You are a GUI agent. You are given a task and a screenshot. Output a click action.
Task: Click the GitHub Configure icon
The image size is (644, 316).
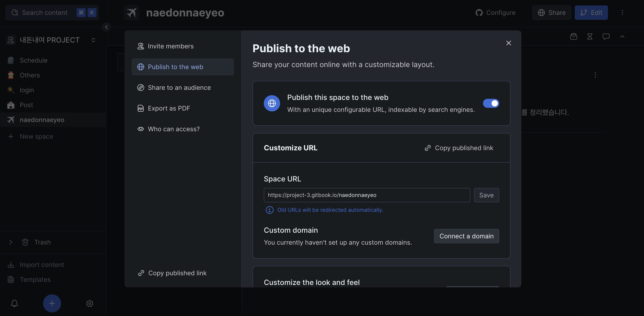coord(479,13)
